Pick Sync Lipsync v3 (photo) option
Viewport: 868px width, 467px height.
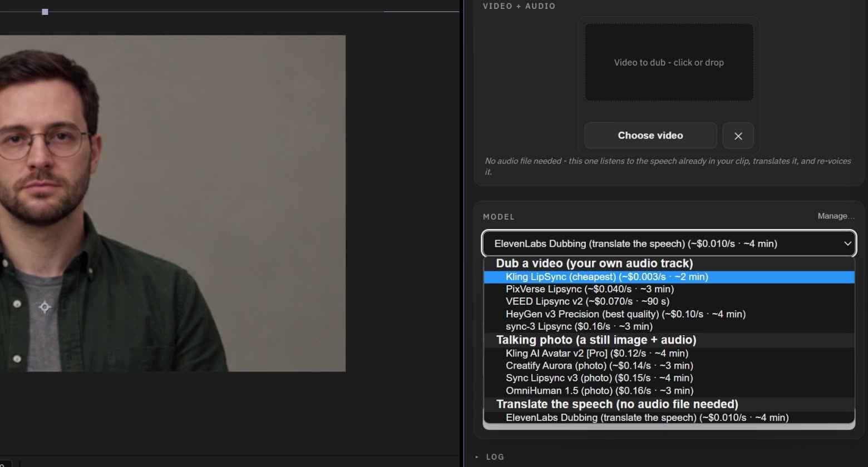pos(669,378)
